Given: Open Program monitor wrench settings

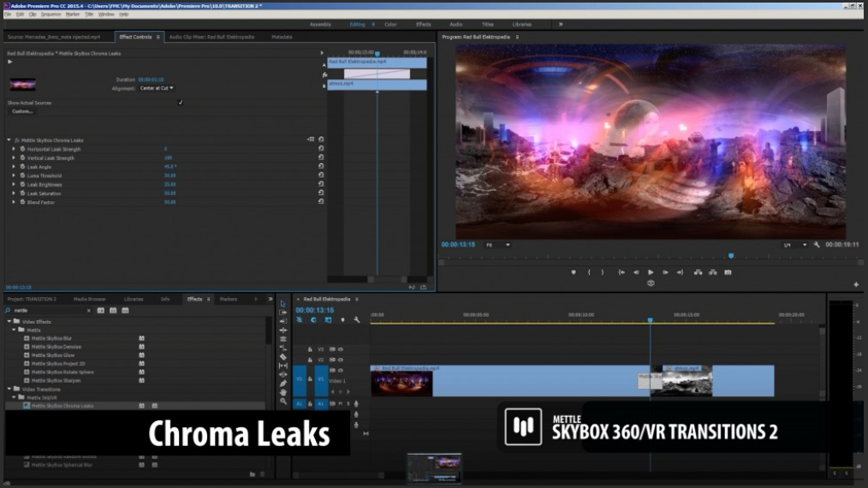Looking at the screenshot, I should 817,244.
